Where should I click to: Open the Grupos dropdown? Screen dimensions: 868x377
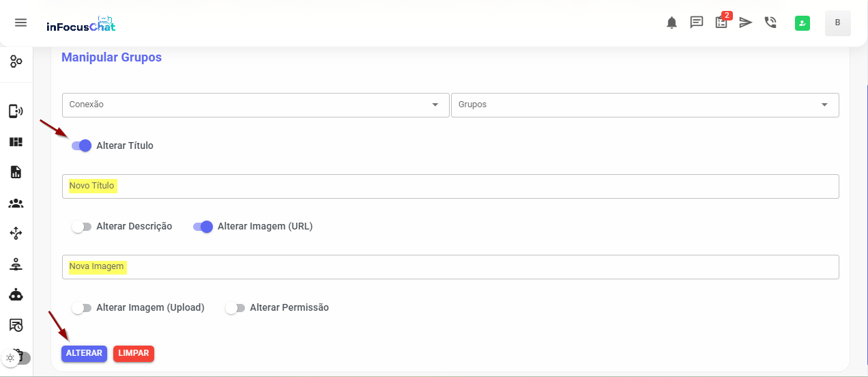644,105
